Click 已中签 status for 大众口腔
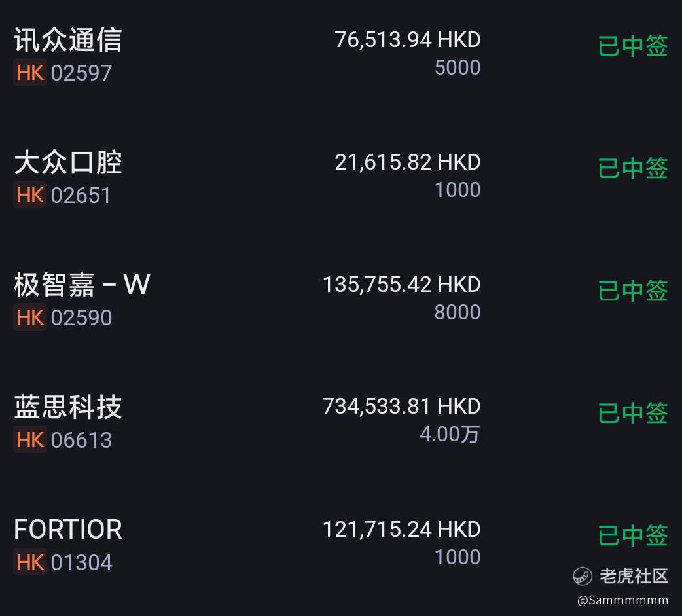The image size is (682, 616). [x=633, y=169]
